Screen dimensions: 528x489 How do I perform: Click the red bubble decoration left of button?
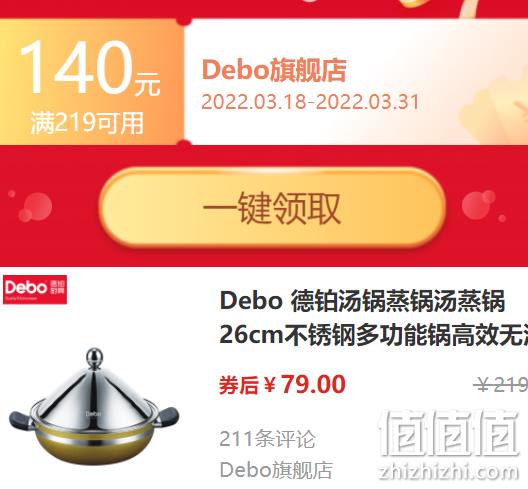coord(35,207)
